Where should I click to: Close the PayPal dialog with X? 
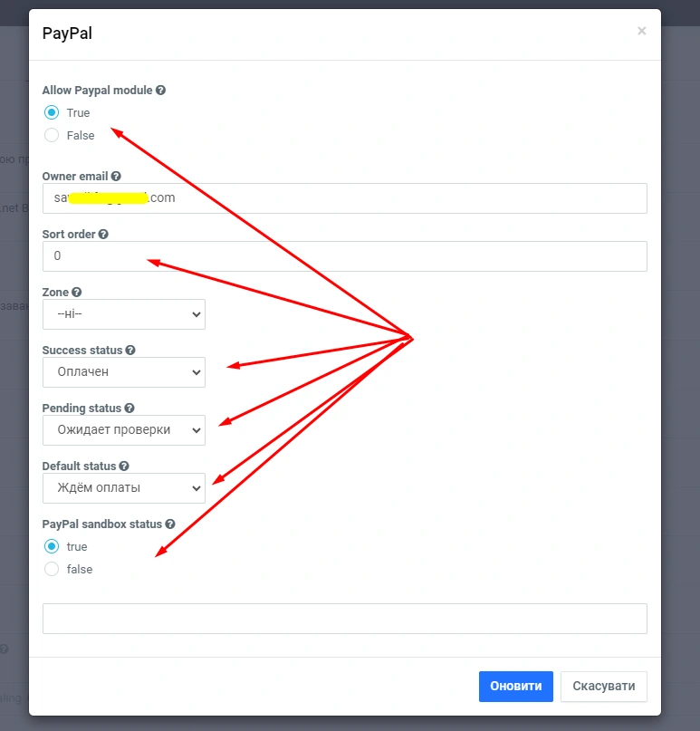pos(642,31)
